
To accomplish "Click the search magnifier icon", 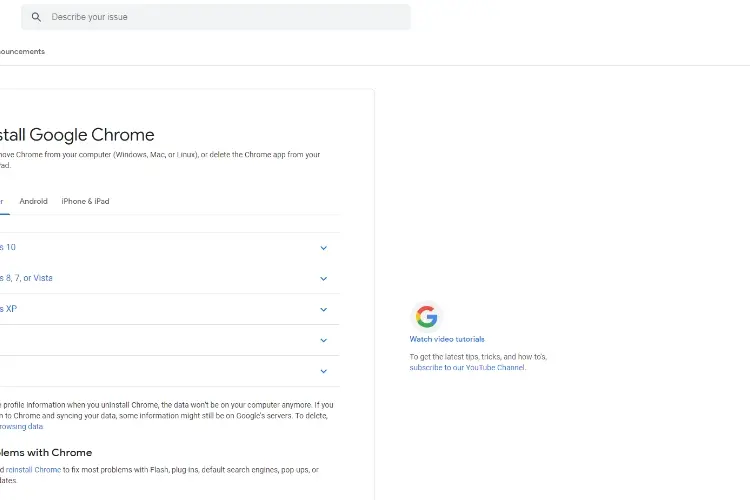I will pos(36,17).
